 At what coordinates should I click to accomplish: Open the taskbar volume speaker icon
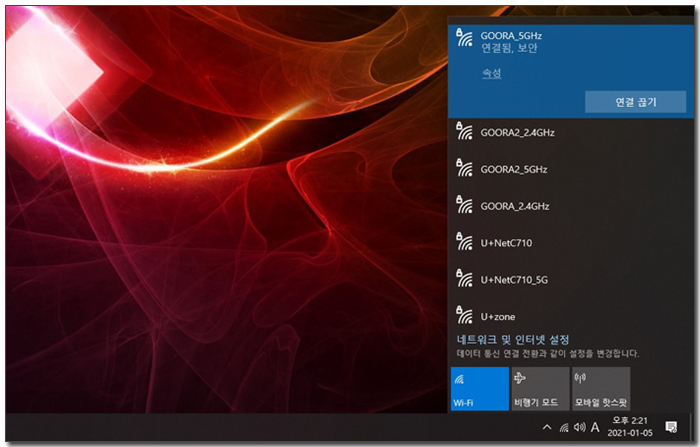click(579, 427)
